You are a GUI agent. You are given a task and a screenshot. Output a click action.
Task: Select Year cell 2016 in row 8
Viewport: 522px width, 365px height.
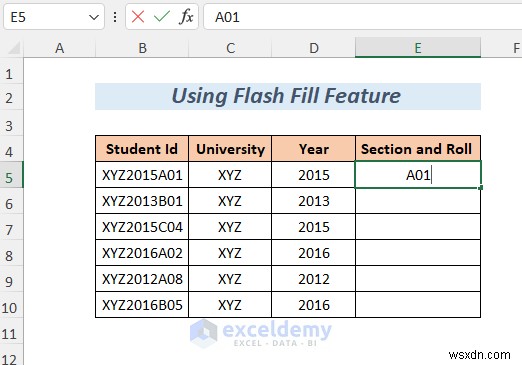314,253
